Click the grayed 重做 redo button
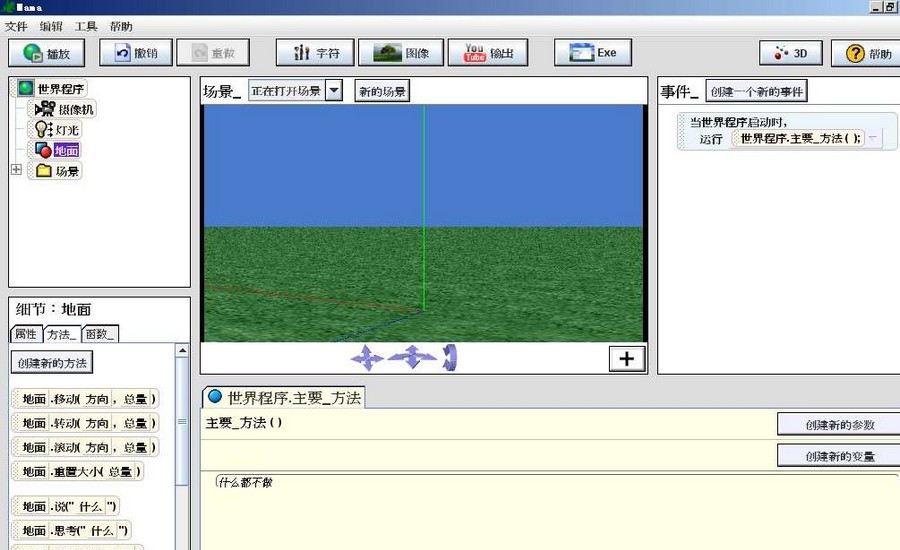 pos(213,53)
